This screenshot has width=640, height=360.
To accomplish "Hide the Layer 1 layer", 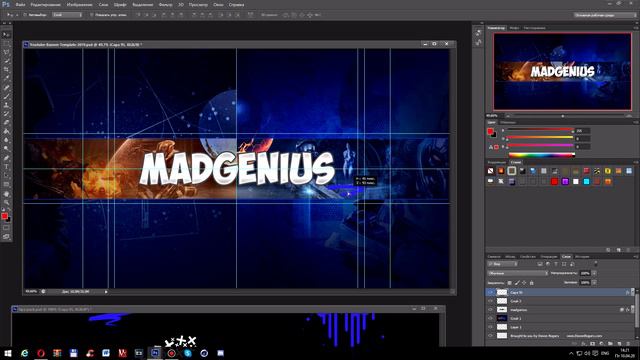I will pos(490,327).
